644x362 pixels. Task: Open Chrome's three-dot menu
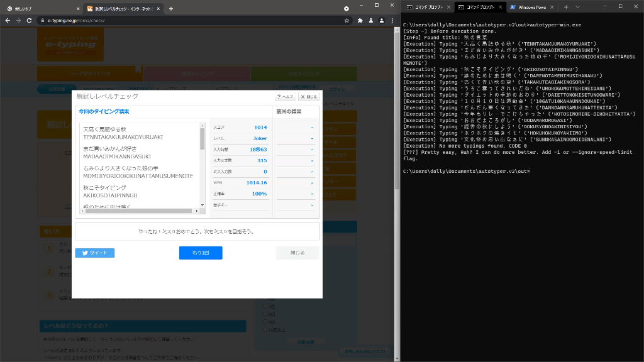383,20
